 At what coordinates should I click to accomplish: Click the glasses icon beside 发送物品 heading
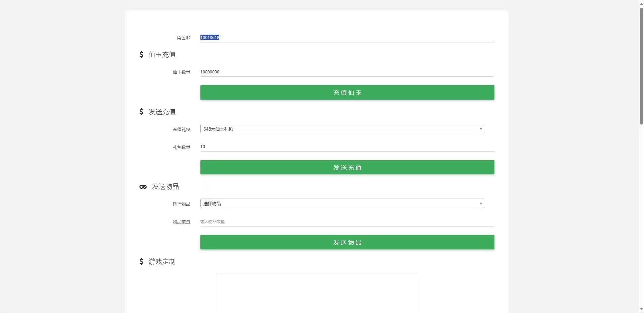click(143, 187)
